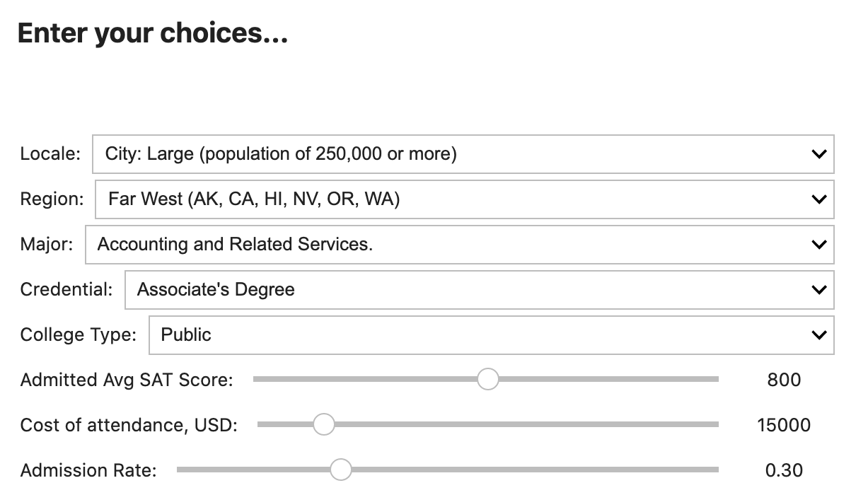Click the Admission Rate slider handle
Image resolution: width=868 pixels, height=495 pixels.
341,470
